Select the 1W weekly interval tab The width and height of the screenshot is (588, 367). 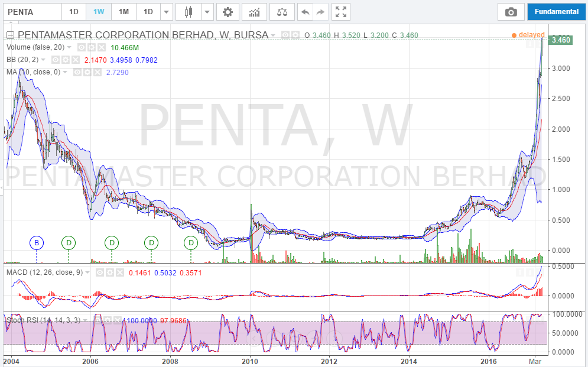coord(99,12)
